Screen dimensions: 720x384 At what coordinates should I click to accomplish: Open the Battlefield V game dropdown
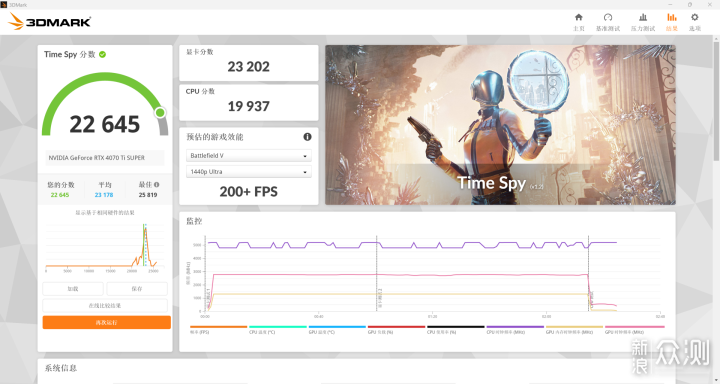click(248, 156)
